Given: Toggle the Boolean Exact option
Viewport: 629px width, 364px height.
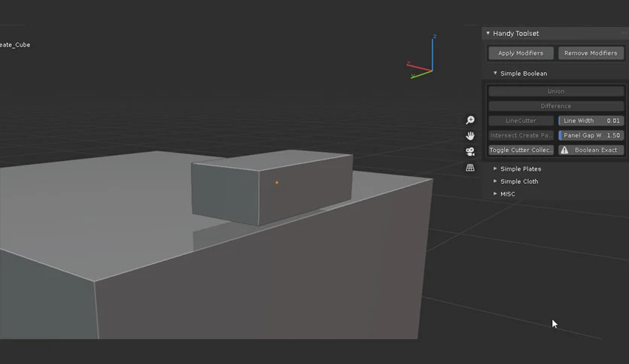Looking at the screenshot, I should (591, 150).
